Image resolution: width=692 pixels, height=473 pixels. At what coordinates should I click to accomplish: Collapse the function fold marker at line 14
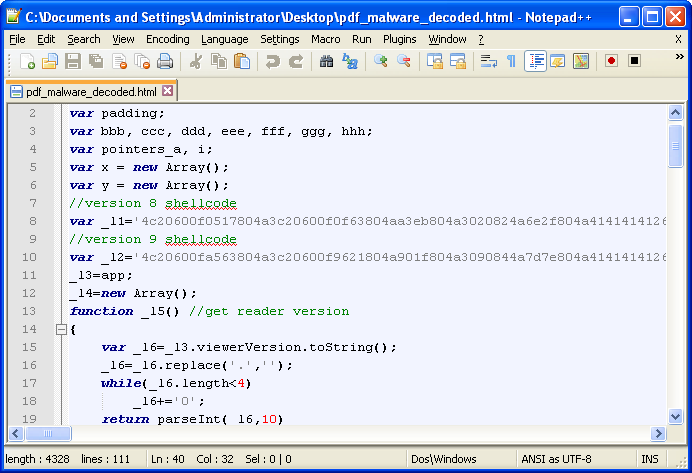click(61, 329)
